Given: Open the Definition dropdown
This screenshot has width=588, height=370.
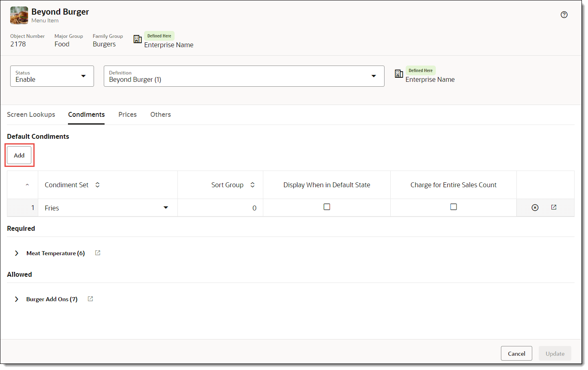Looking at the screenshot, I should pos(244,76).
